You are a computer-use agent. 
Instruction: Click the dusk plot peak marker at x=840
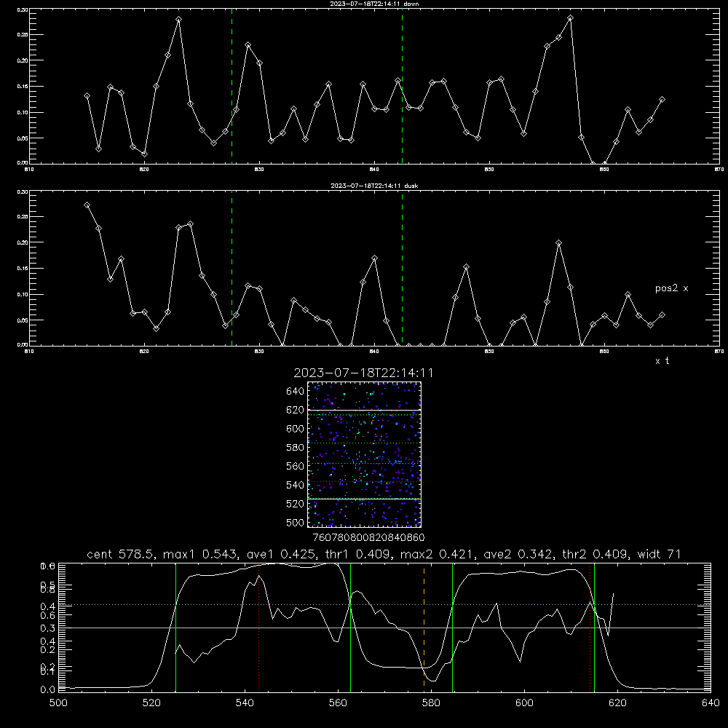(x=375, y=258)
